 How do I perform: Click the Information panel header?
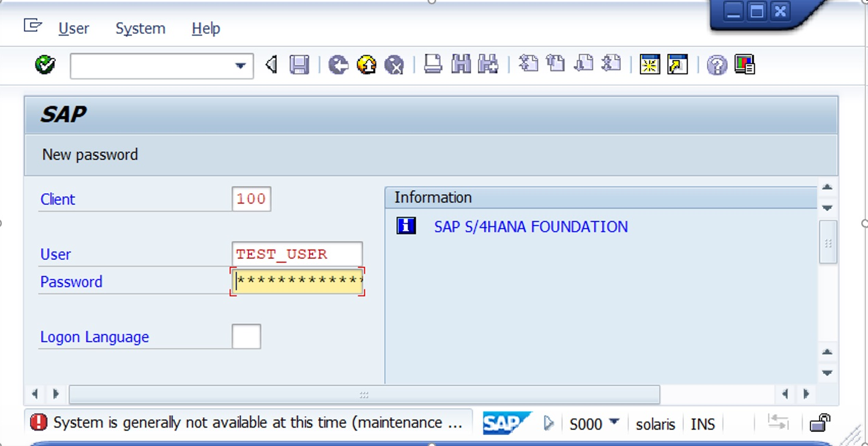pos(601,198)
